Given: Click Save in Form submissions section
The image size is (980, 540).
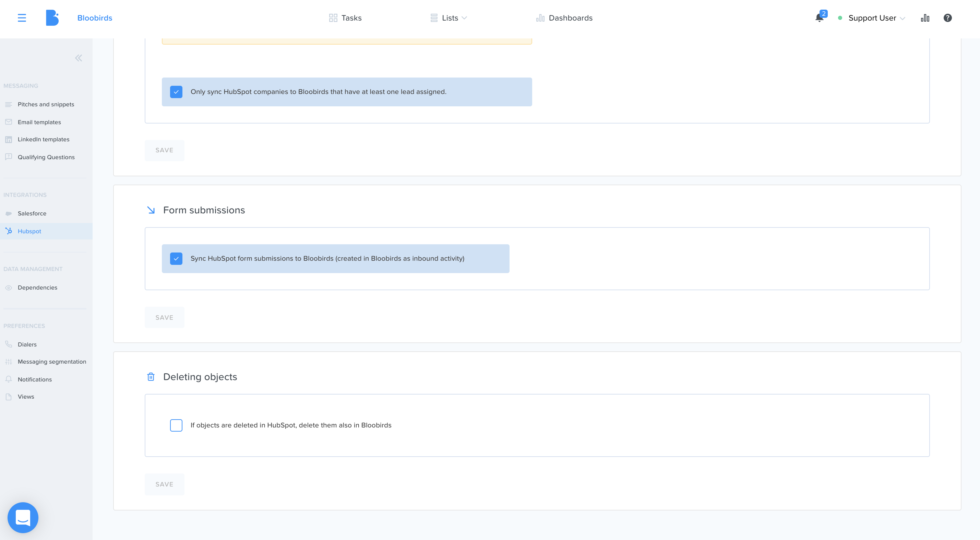Looking at the screenshot, I should coord(164,317).
